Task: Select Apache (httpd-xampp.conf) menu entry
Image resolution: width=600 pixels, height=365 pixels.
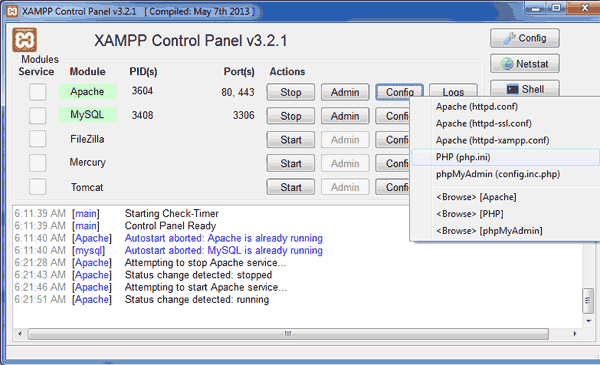Action: (505, 140)
